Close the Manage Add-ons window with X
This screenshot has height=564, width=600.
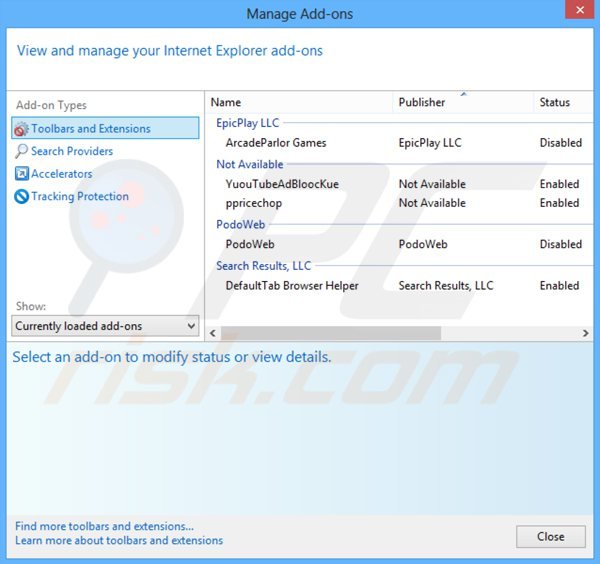click(580, 10)
